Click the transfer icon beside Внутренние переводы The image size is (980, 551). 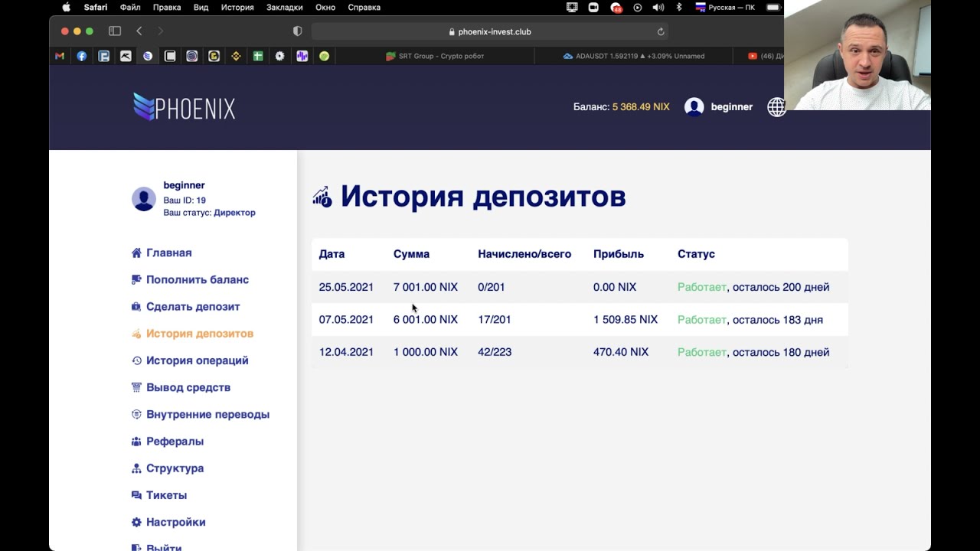click(136, 415)
